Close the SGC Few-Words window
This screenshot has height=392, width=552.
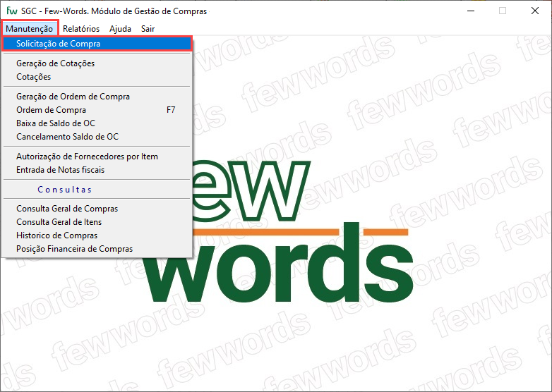pos(535,11)
